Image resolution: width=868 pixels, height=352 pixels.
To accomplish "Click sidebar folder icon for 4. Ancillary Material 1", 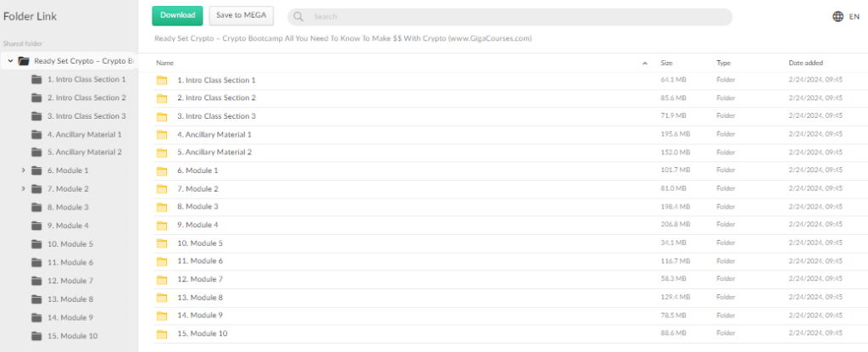I will click(36, 134).
